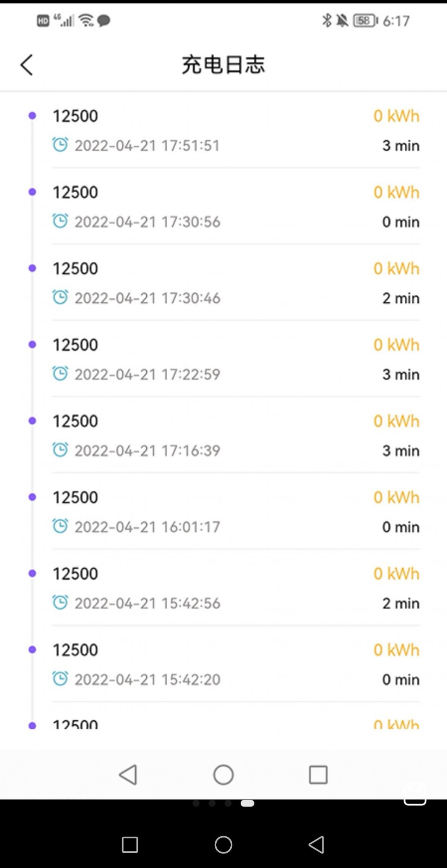Tap the 充电日志 page title

(x=223, y=65)
